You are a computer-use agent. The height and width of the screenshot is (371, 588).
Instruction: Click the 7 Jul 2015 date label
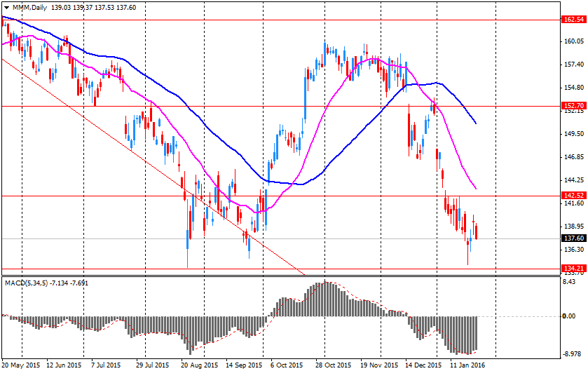pyautogui.click(x=104, y=365)
